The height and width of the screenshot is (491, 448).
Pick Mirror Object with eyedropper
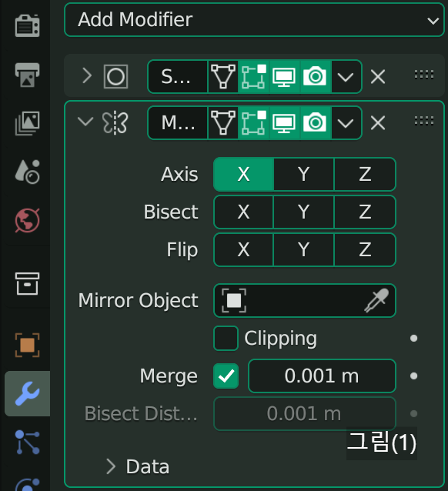[376, 301]
